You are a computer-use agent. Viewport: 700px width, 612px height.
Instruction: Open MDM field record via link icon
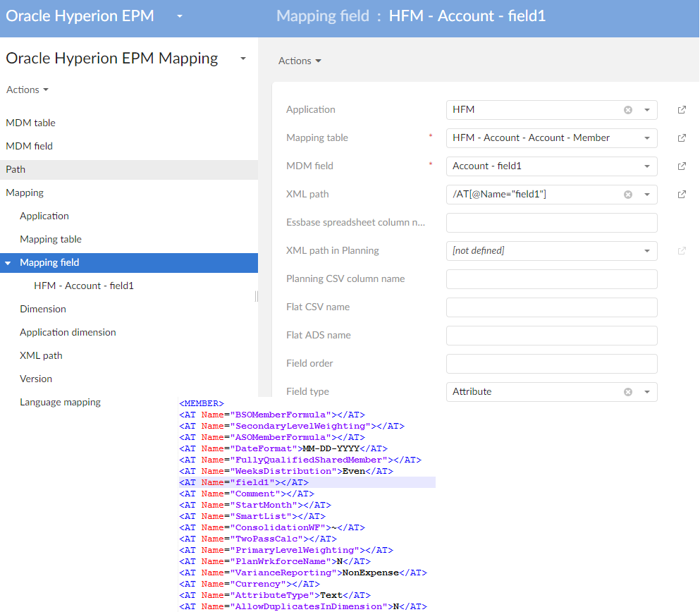[x=682, y=166]
